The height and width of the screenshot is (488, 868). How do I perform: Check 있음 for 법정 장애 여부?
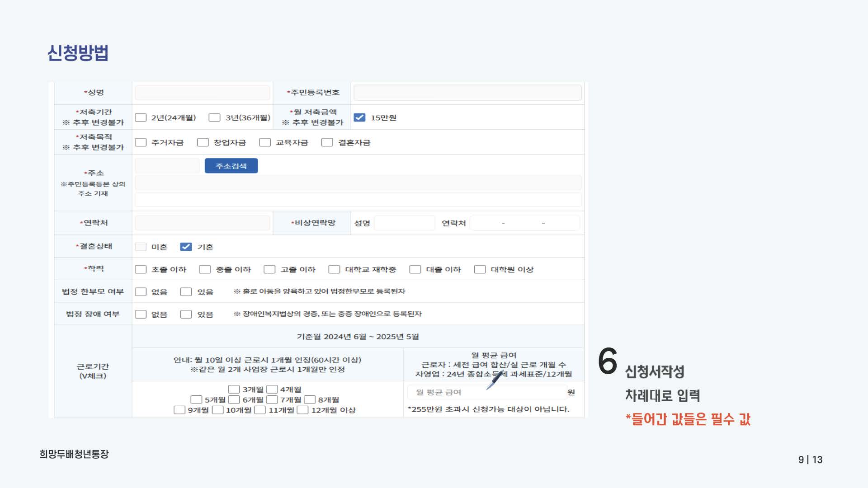[186, 314]
